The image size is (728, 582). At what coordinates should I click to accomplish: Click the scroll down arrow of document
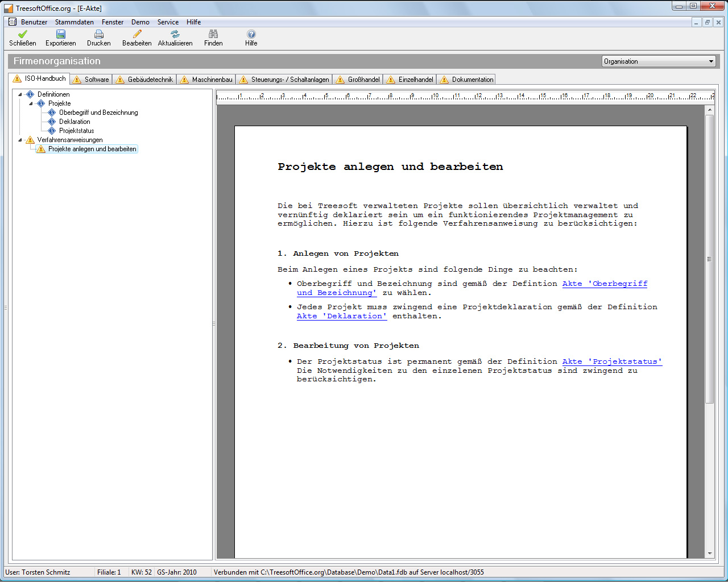coord(709,554)
